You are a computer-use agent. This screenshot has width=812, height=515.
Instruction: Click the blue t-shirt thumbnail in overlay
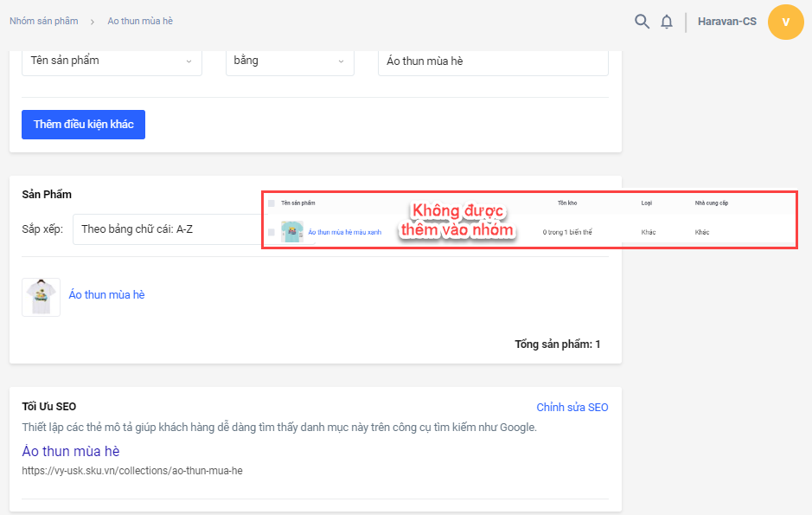coord(291,232)
